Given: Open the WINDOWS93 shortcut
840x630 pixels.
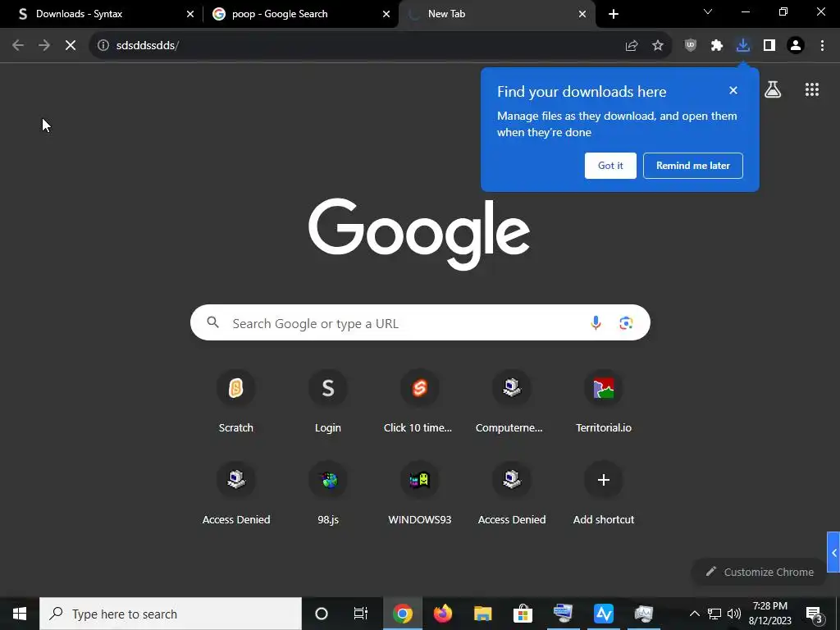Looking at the screenshot, I should 419,493.
